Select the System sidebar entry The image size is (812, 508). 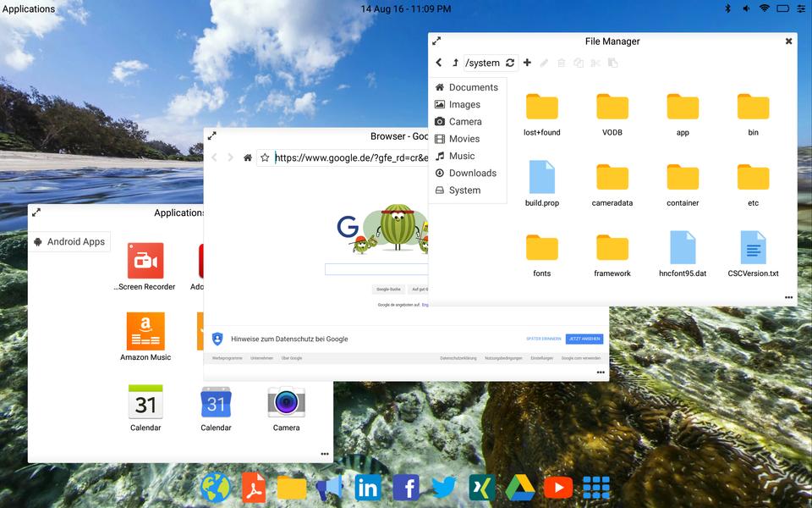click(x=458, y=190)
